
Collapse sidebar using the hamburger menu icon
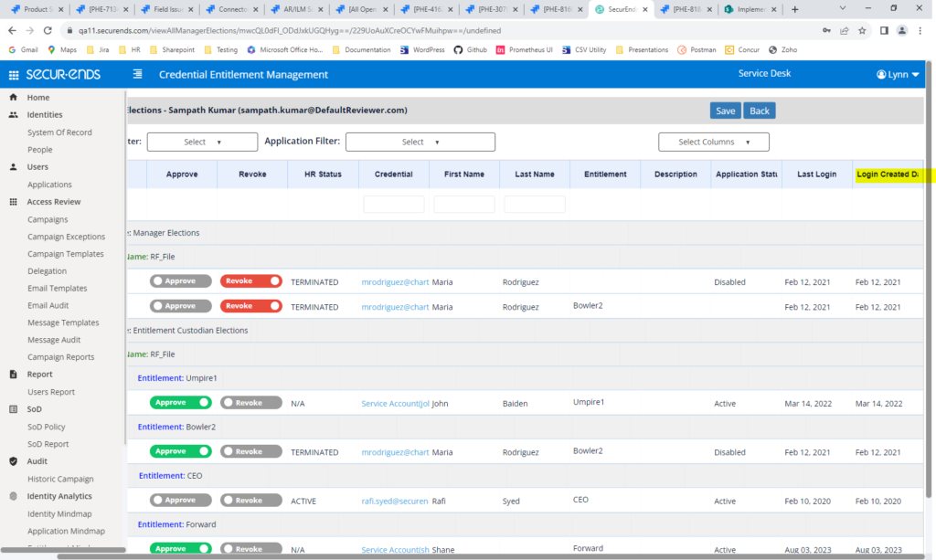(137, 74)
